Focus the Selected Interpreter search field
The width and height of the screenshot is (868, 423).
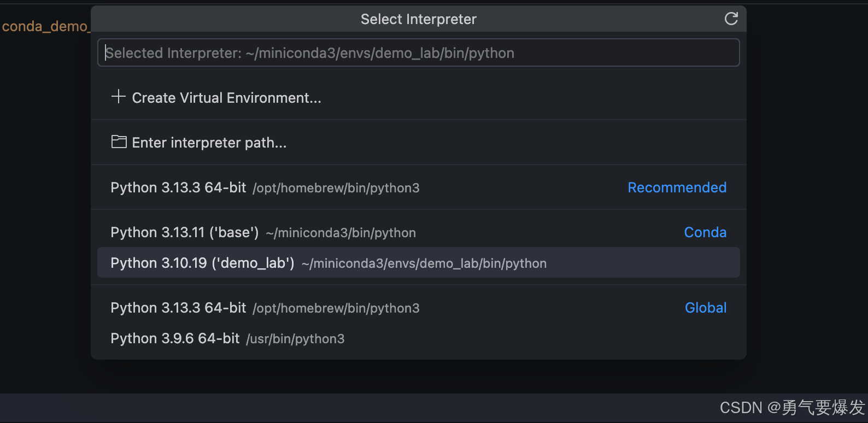418,52
